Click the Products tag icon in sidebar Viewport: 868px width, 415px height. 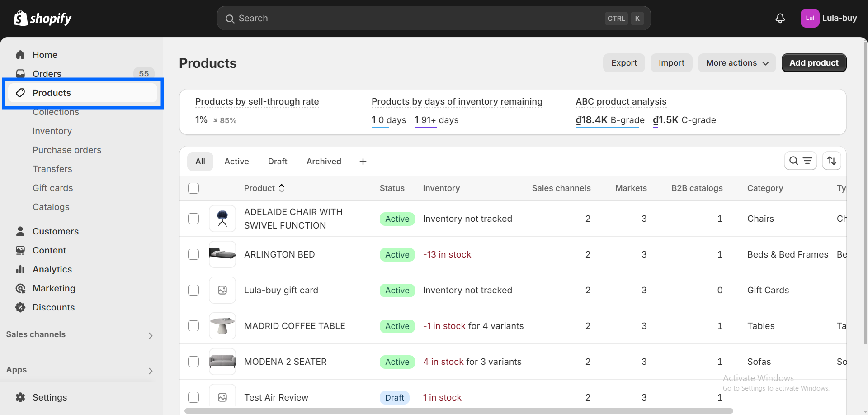coord(20,93)
